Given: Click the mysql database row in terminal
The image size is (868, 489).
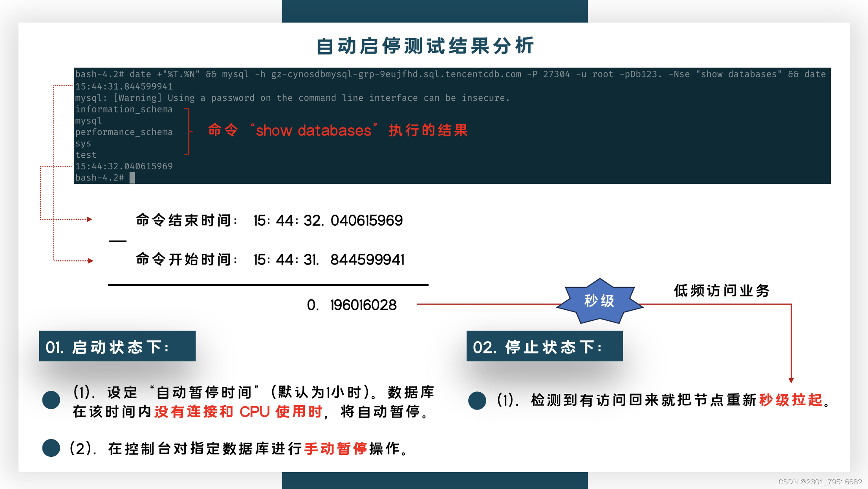Looking at the screenshot, I should 88,121.
